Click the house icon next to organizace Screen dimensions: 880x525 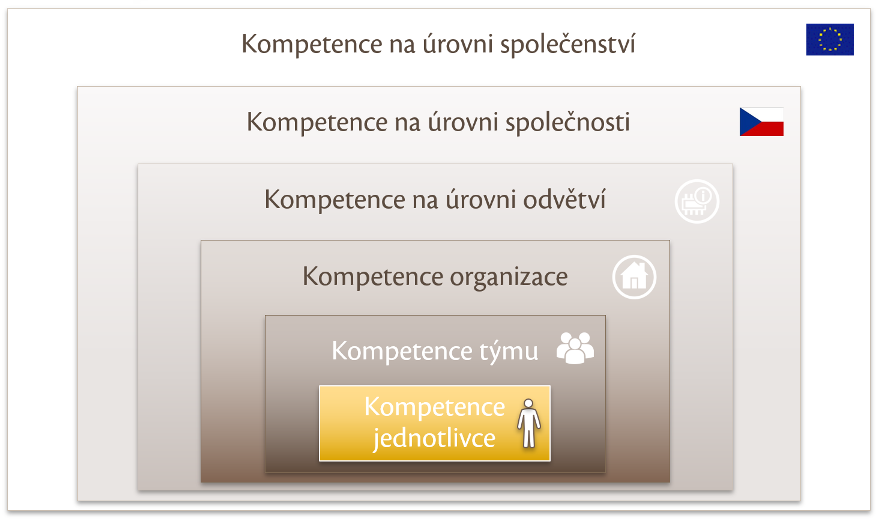click(x=634, y=277)
